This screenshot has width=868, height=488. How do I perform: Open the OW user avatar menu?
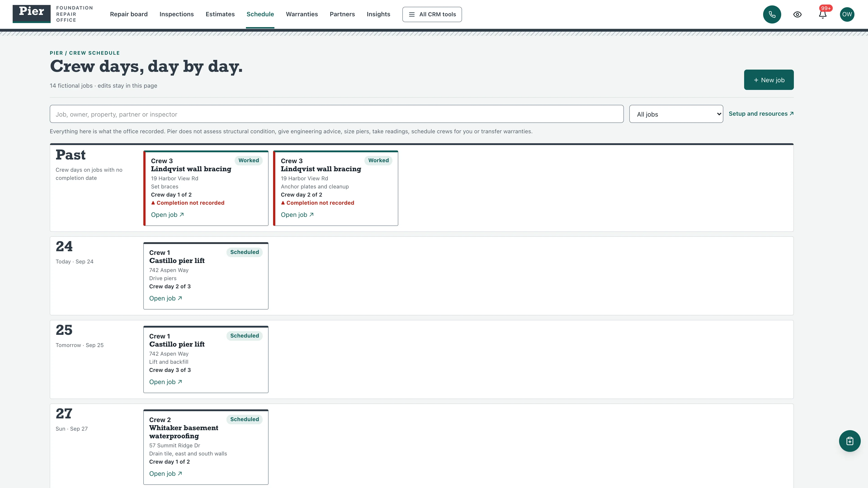[847, 14]
